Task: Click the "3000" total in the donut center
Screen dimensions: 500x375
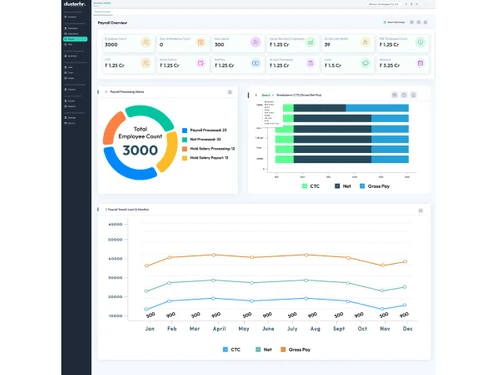Action: pyautogui.click(x=140, y=150)
